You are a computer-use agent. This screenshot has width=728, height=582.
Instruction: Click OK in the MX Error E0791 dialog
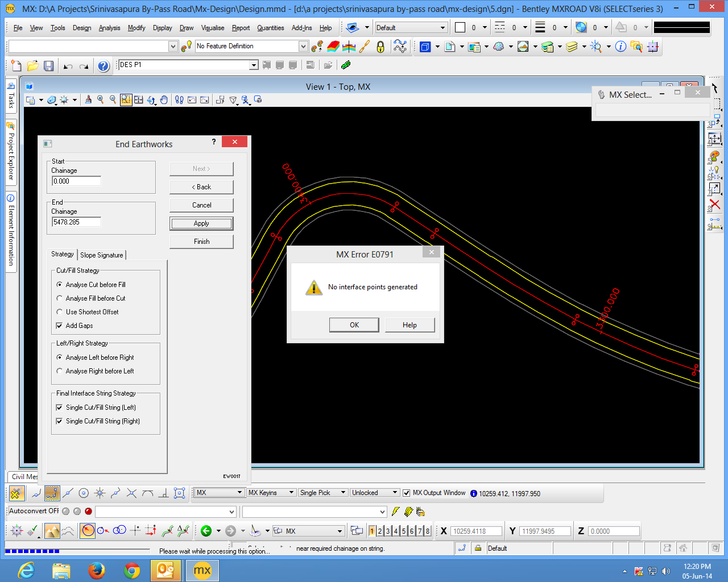[x=354, y=325]
